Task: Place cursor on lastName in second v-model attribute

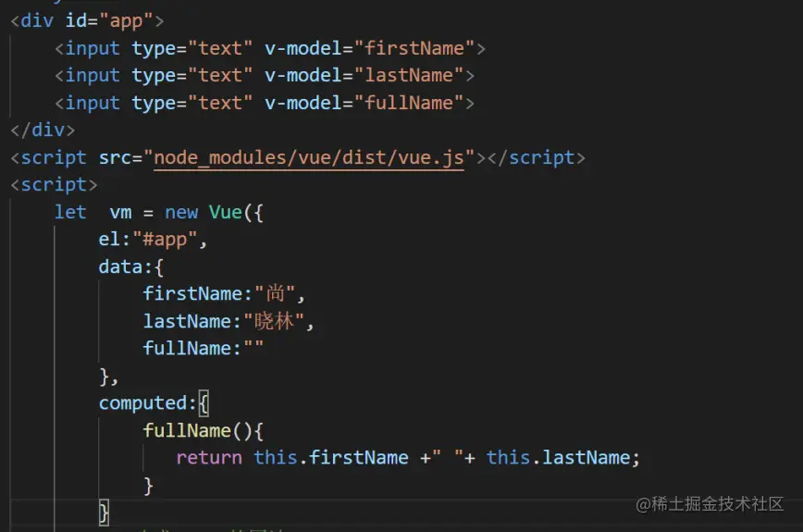Action: point(409,75)
